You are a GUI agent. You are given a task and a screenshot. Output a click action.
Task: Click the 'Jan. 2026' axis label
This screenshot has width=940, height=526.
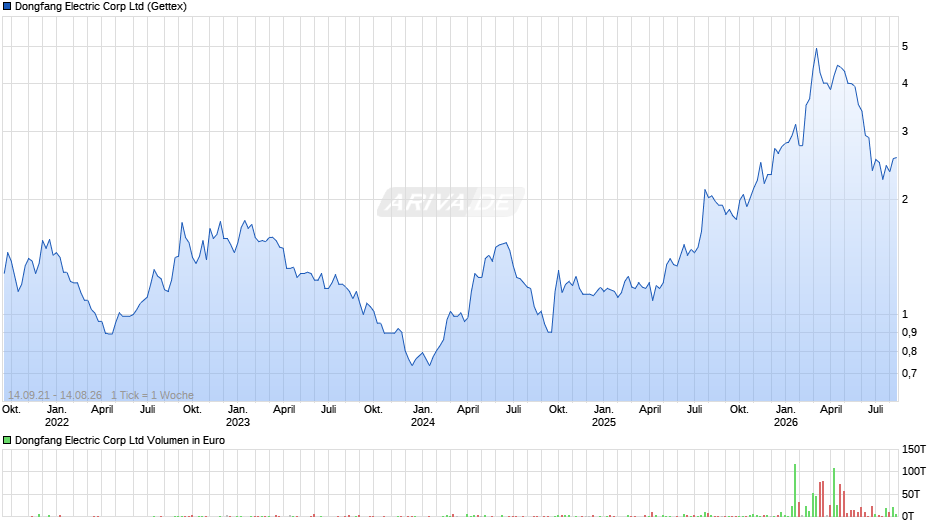point(785,416)
